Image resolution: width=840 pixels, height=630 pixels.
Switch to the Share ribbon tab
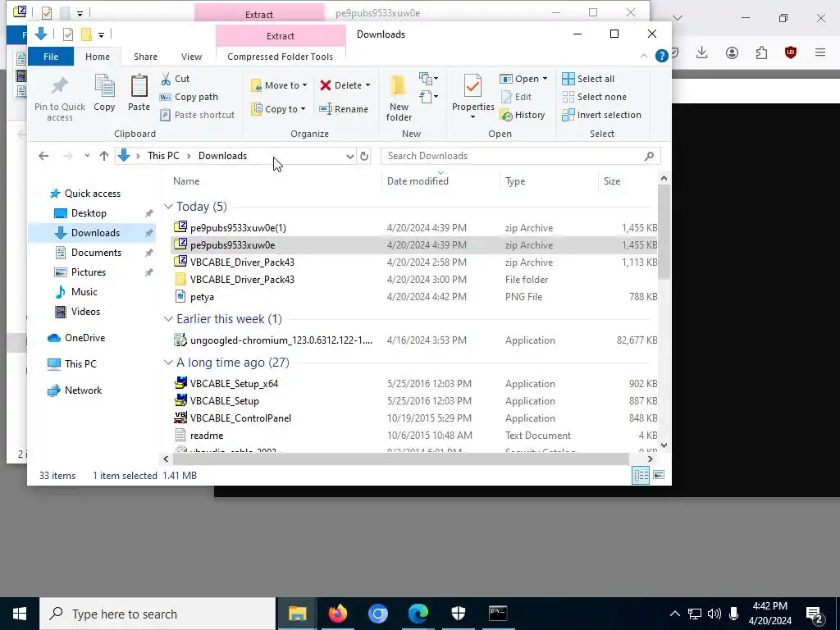146,57
